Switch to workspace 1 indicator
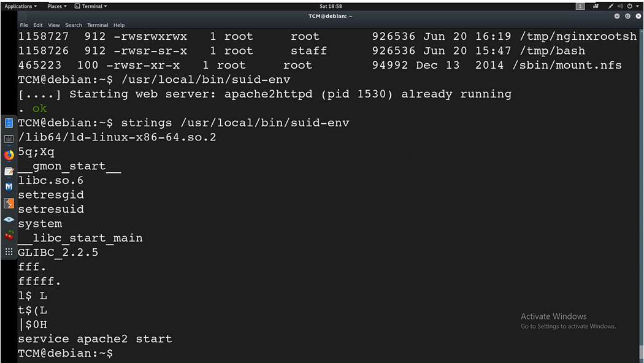 [580, 6]
